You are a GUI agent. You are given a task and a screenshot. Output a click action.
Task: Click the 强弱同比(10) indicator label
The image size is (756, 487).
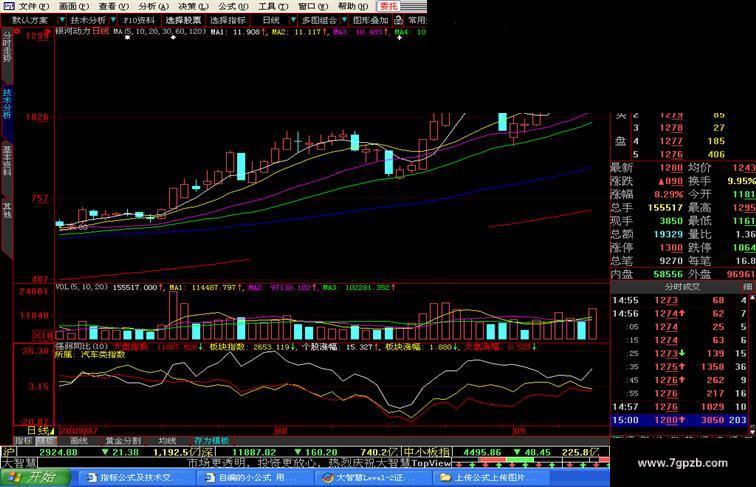[81, 346]
